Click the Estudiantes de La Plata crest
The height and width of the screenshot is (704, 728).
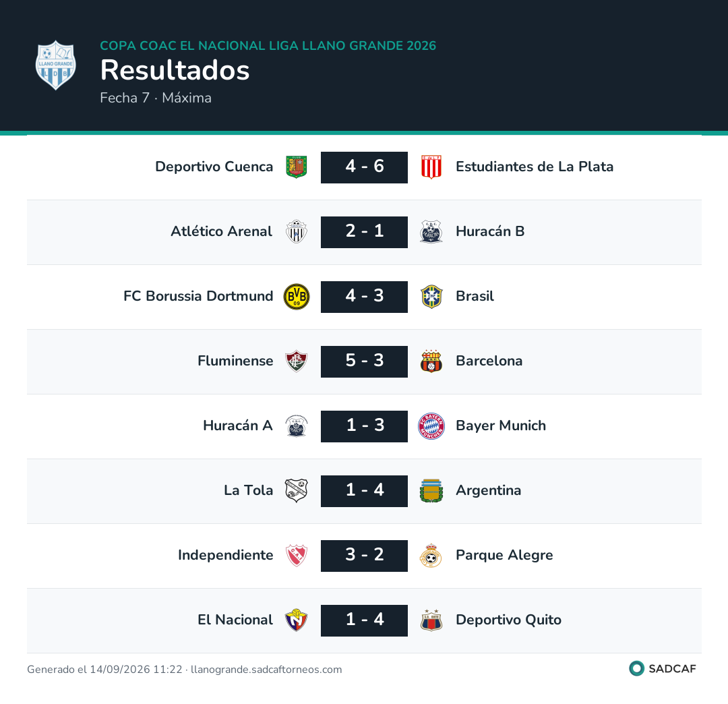click(431, 167)
